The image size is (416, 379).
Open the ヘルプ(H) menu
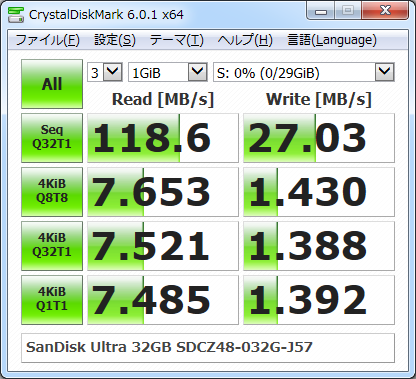tap(245, 40)
